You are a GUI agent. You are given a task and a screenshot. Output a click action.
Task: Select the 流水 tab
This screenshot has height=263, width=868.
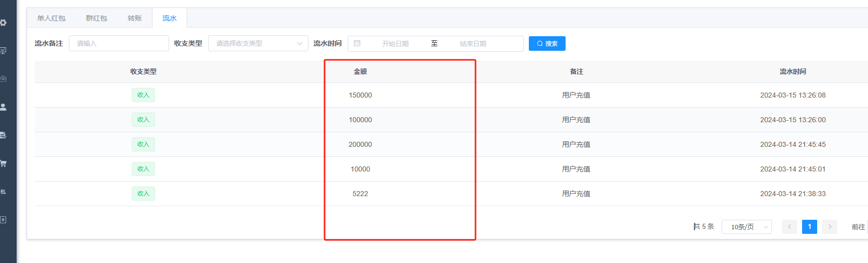pos(170,18)
